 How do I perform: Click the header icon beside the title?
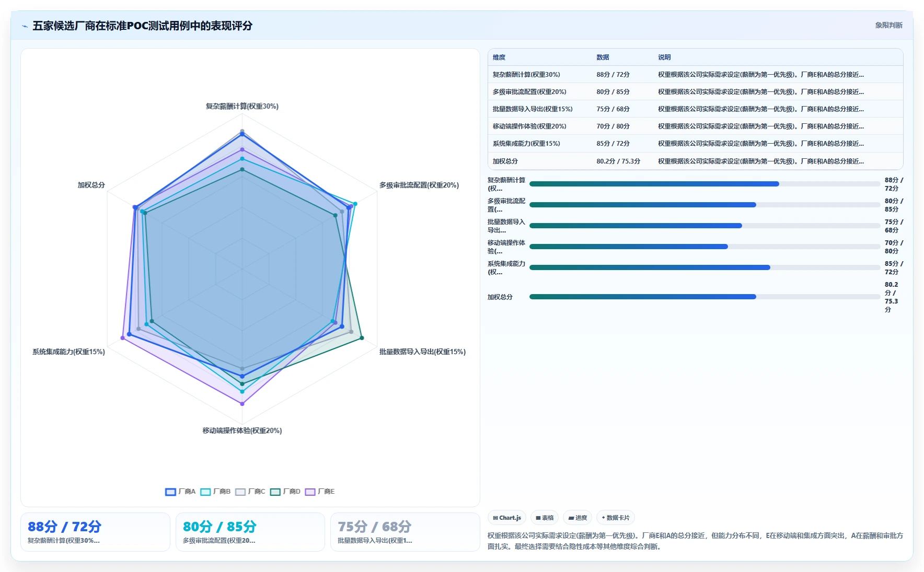tap(25, 26)
